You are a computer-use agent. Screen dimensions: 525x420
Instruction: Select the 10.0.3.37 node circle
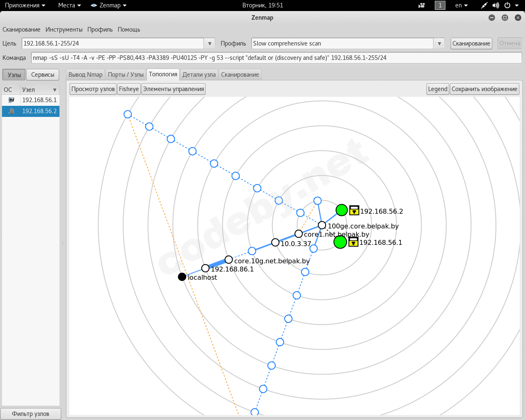[276, 242]
